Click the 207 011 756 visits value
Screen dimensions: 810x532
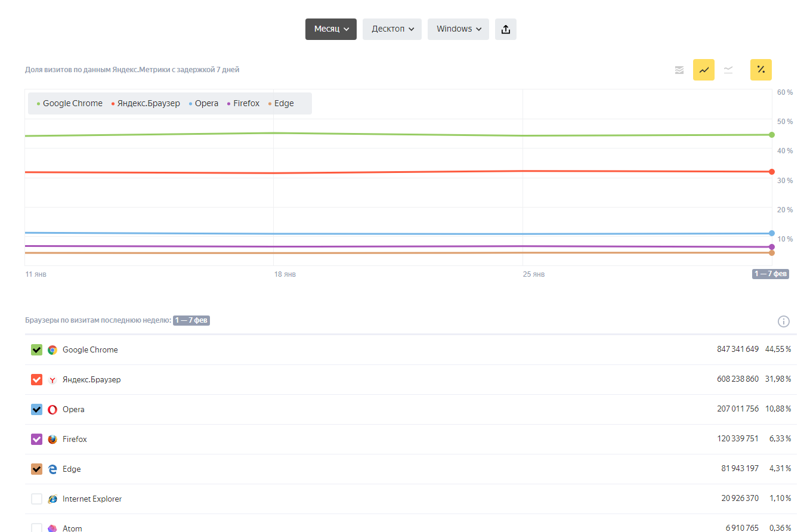pyautogui.click(x=738, y=409)
